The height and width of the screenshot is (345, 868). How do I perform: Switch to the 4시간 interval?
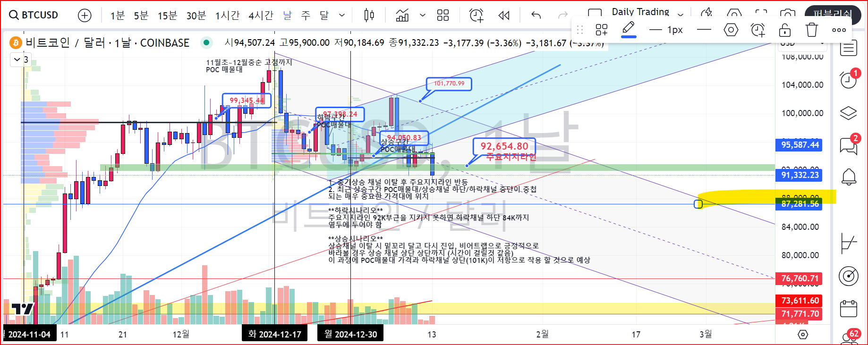tap(261, 16)
